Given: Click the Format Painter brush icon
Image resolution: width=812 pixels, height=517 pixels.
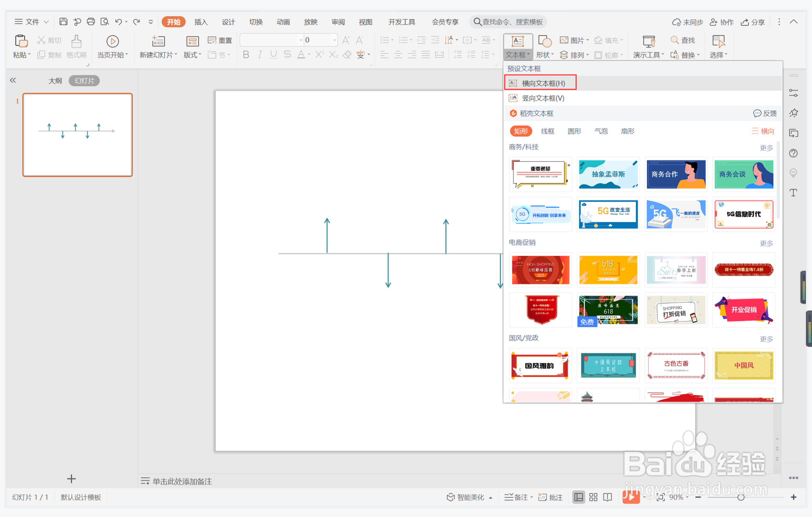Looking at the screenshot, I should click(x=76, y=41).
